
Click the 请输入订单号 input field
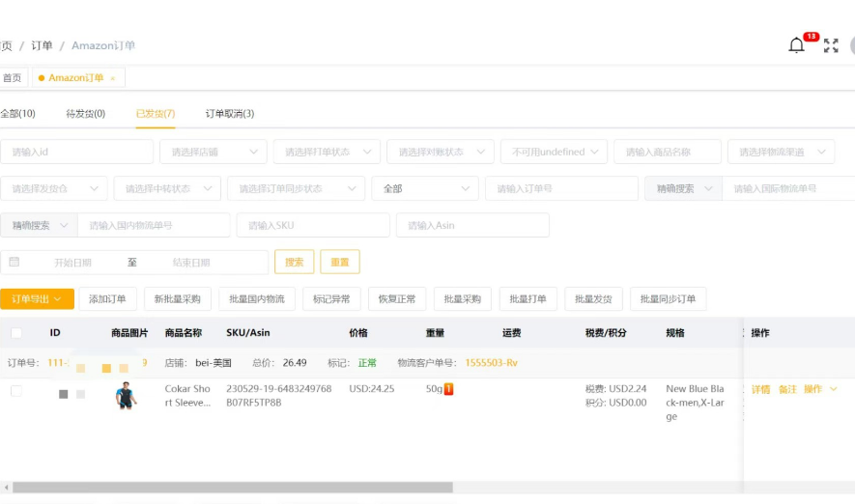tap(561, 188)
